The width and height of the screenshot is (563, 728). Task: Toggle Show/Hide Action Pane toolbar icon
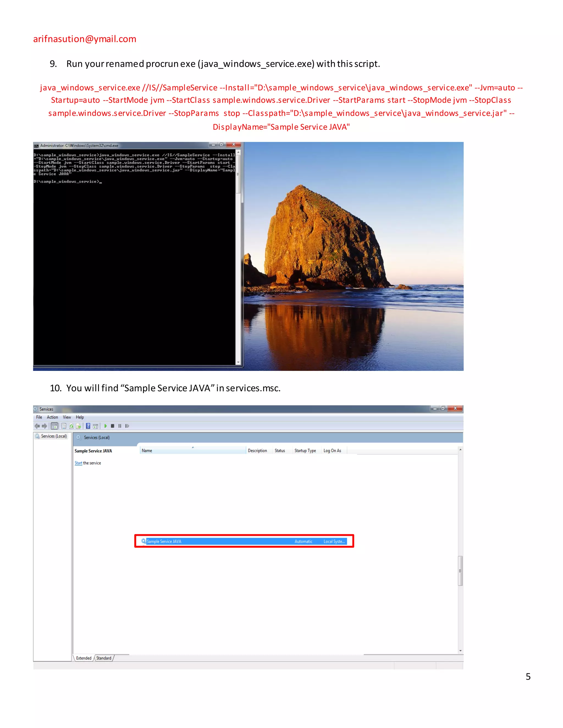(x=95, y=426)
